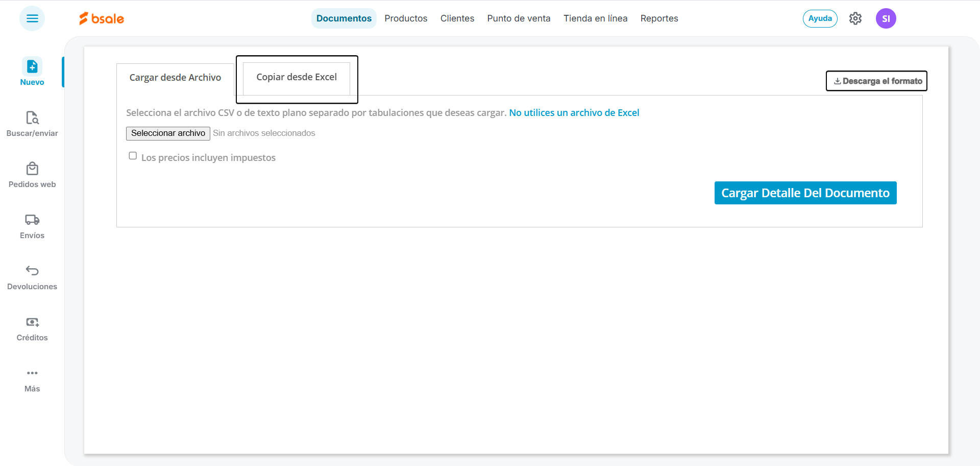This screenshot has height=466, width=980.
Task: Click the Ayuda button
Action: pyautogui.click(x=820, y=18)
